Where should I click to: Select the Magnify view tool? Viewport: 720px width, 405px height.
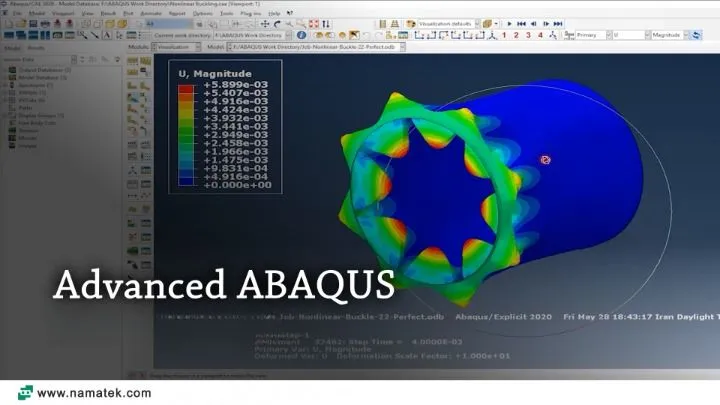[289, 24]
